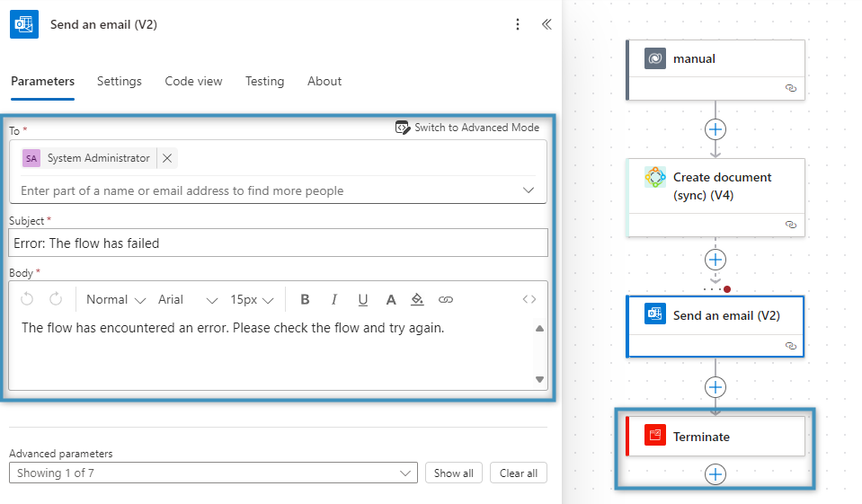
Task: Click Switch to Advanced Mode link
Action: [476, 128]
